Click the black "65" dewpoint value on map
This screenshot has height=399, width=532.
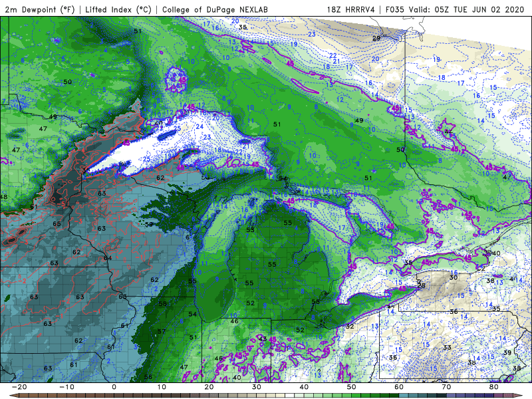click(57, 223)
